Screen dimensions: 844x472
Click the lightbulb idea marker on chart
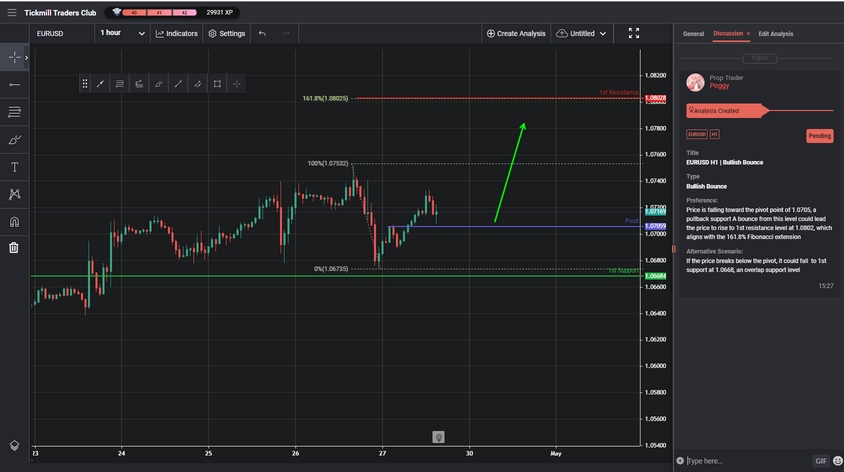(438, 437)
